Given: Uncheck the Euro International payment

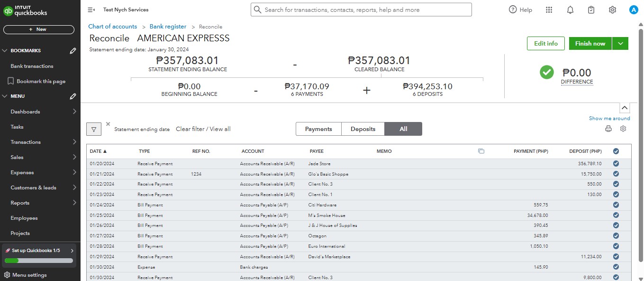Looking at the screenshot, I should (x=616, y=246).
